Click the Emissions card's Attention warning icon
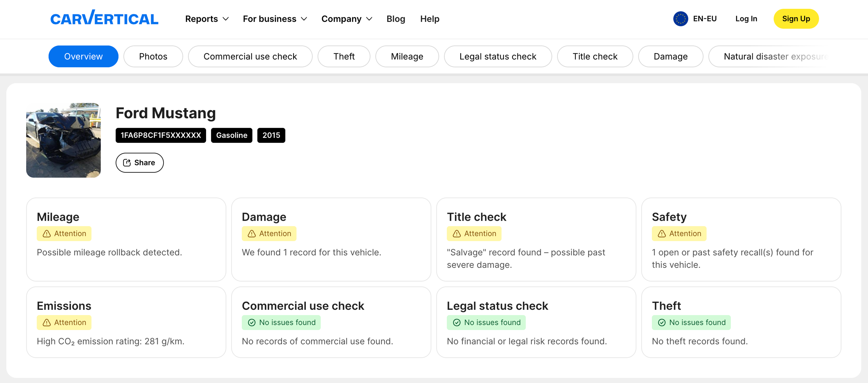This screenshot has height=383, width=868. pos(47,323)
